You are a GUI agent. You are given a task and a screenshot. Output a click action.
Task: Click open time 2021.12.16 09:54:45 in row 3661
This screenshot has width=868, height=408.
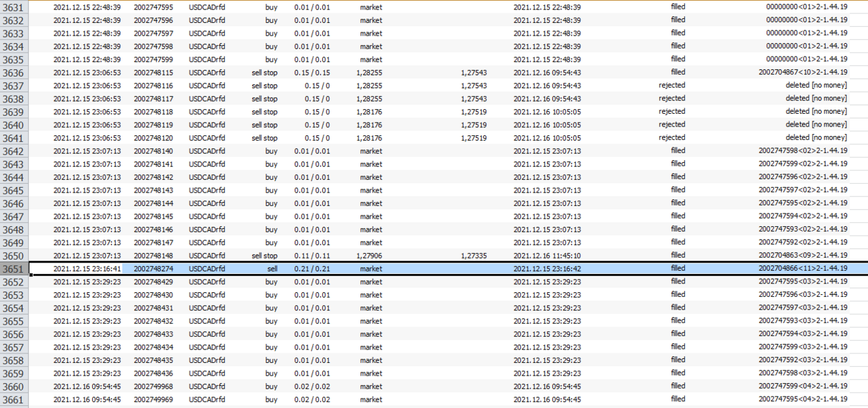click(x=87, y=399)
